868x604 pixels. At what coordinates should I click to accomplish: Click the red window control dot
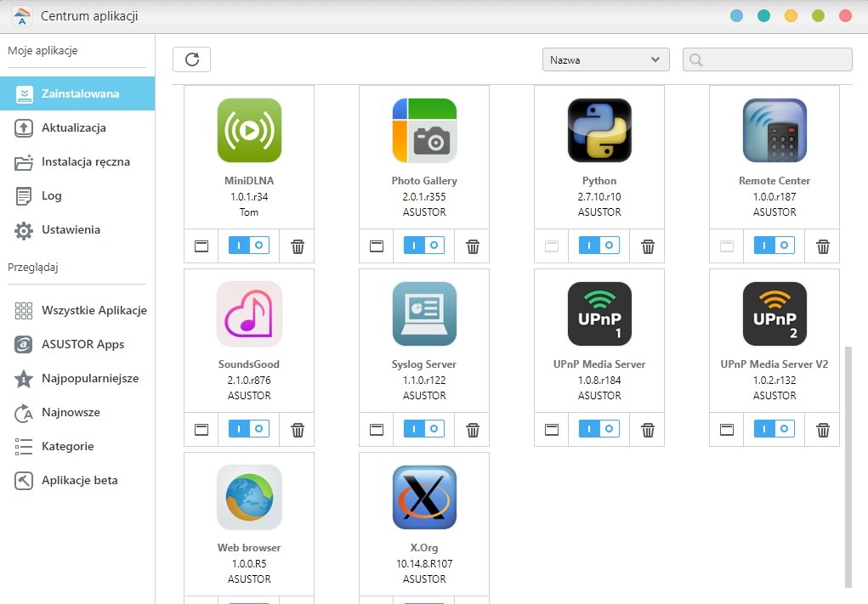coord(845,16)
